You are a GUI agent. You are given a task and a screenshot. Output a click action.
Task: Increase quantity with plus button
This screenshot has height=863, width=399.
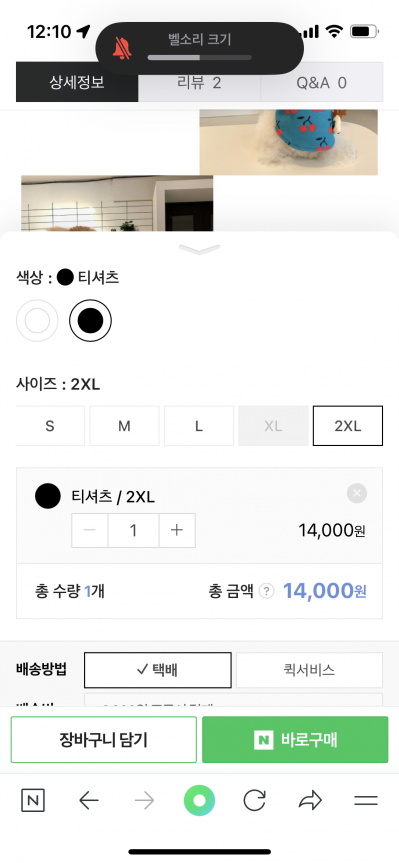(177, 531)
